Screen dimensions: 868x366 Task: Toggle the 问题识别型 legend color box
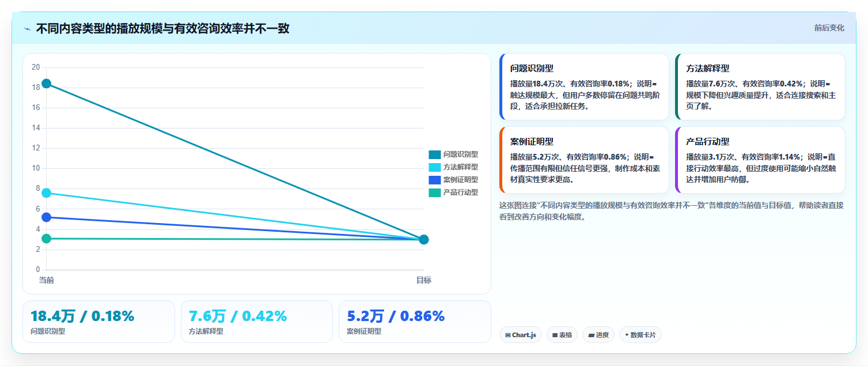pyautogui.click(x=434, y=154)
